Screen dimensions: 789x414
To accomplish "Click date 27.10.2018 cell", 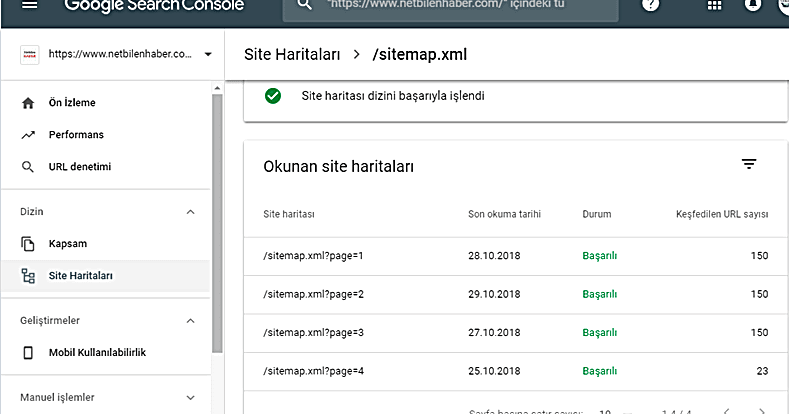I will coord(494,333).
